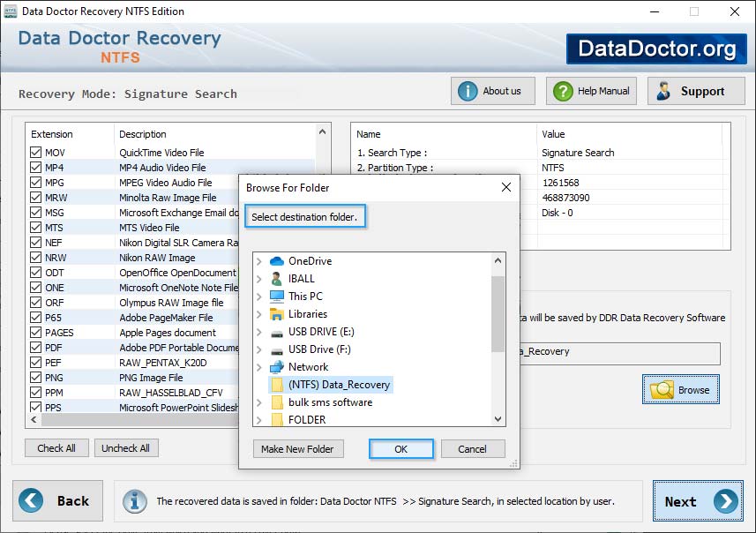Click the DataDoctor.org logo banner
This screenshot has height=533, width=756.
click(656, 49)
